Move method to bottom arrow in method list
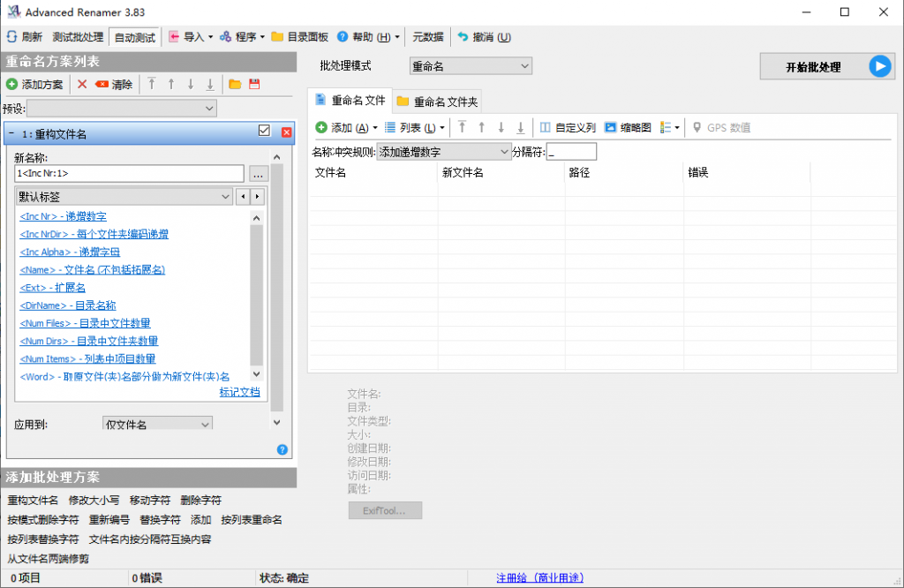904x588 pixels. click(x=210, y=84)
